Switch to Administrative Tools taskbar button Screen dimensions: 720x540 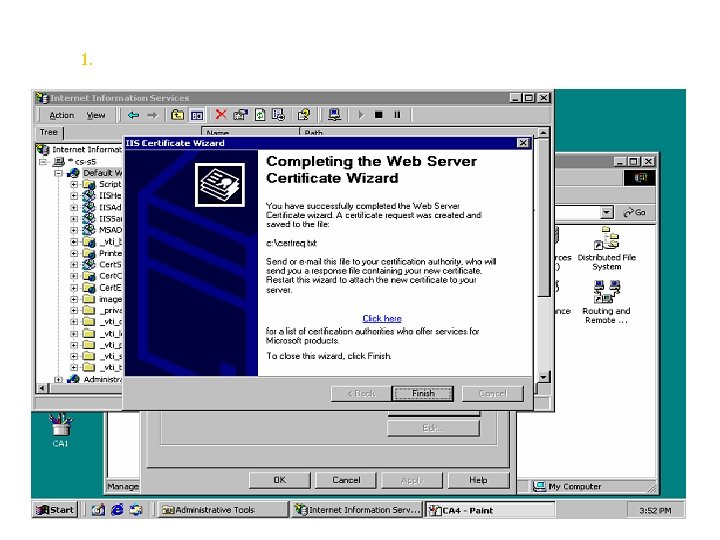pos(223,510)
